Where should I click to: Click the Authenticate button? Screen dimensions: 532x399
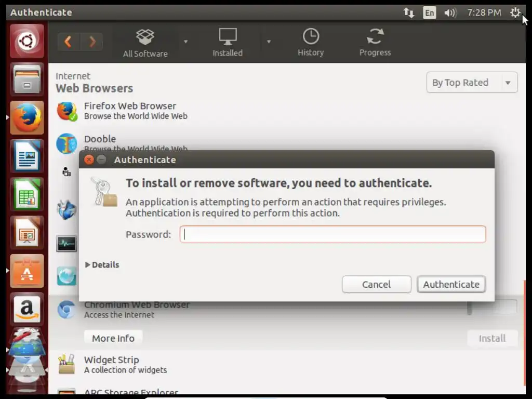pyautogui.click(x=451, y=284)
